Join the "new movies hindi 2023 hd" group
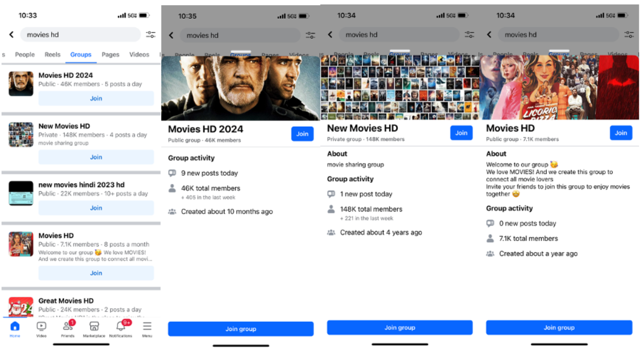This screenshot has width=644, height=361. 96,208
